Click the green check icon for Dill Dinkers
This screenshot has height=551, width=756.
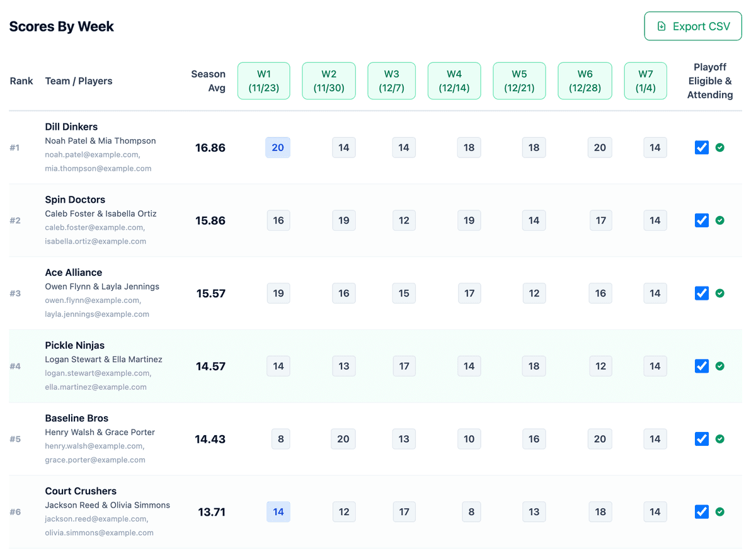pos(720,147)
